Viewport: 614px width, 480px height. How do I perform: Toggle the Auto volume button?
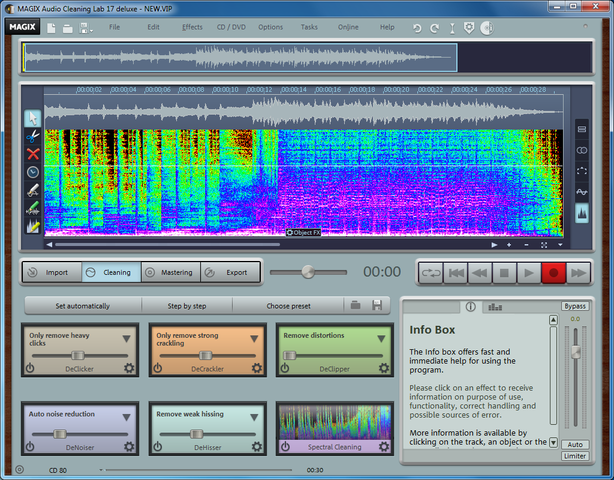[x=575, y=445]
